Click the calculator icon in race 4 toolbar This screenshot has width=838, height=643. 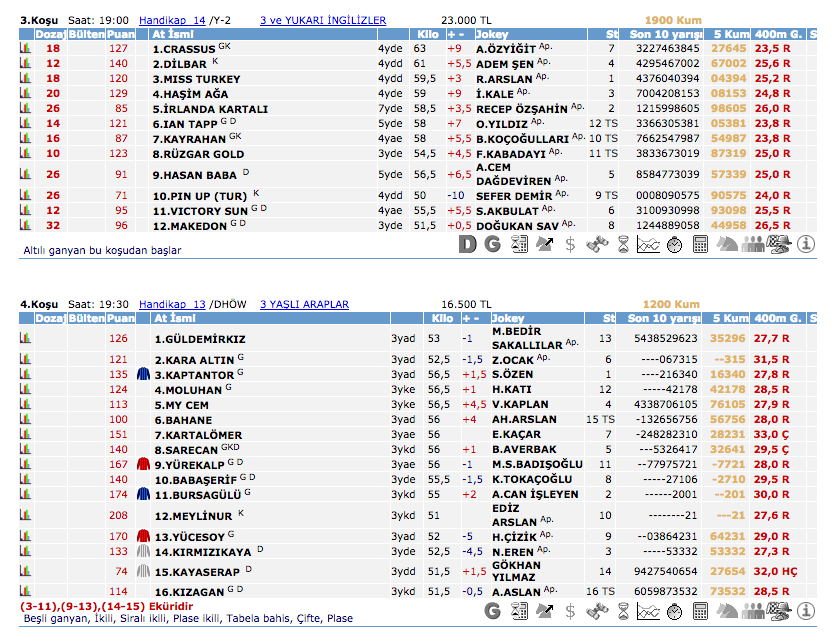[x=701, y=611]
